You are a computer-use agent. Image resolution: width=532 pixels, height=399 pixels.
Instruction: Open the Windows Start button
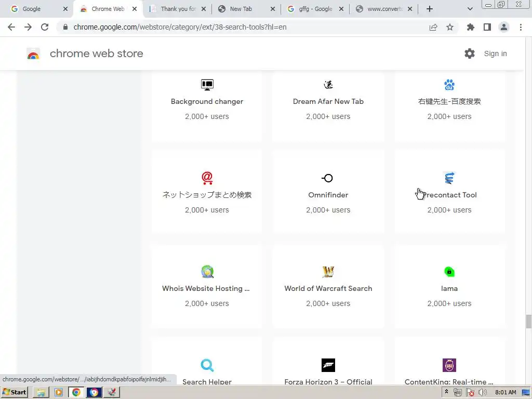[14, 392]
